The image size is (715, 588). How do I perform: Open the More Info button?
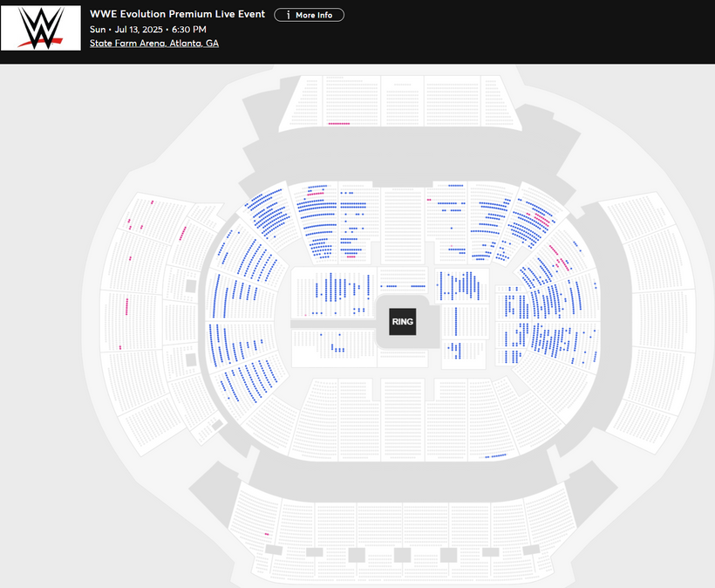pos(310,15)
